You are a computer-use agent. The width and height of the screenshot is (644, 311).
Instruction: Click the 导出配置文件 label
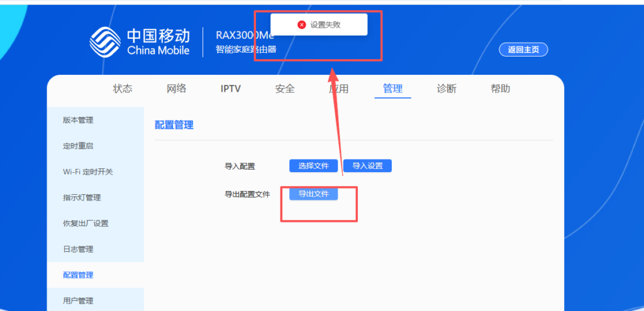(x=247, y=195)
